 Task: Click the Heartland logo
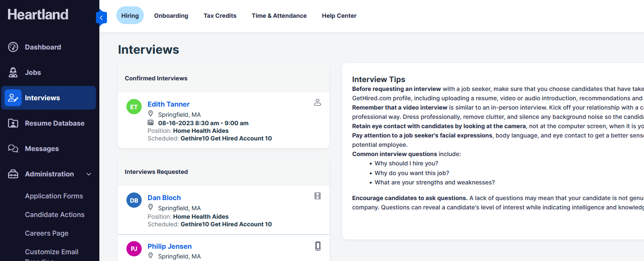(38, 14)
